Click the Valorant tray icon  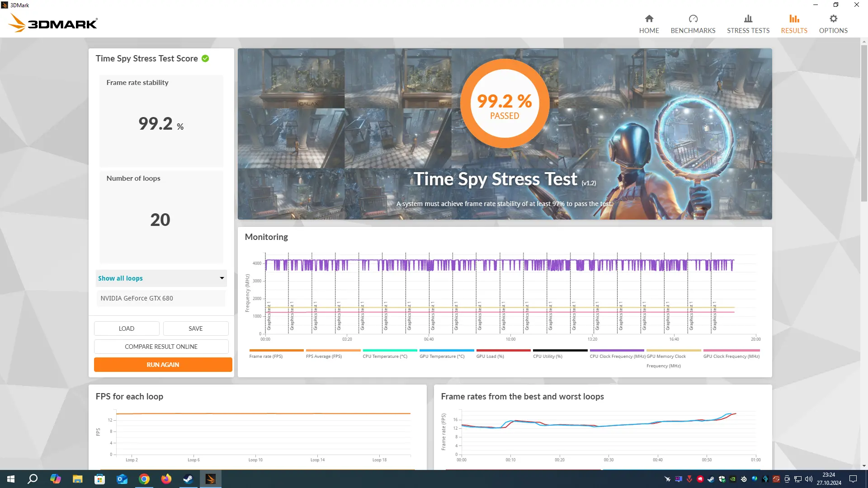click(x=689, y=479)
